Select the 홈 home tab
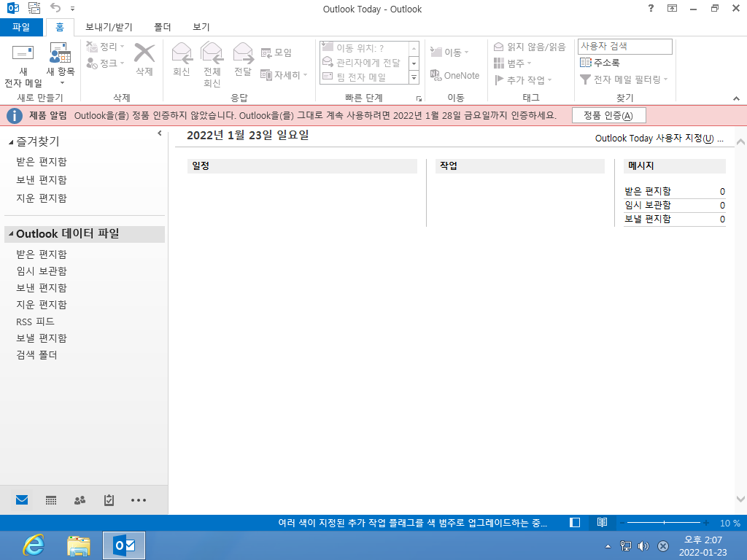The height and width of the screenshot is (560, 747). 60,27
